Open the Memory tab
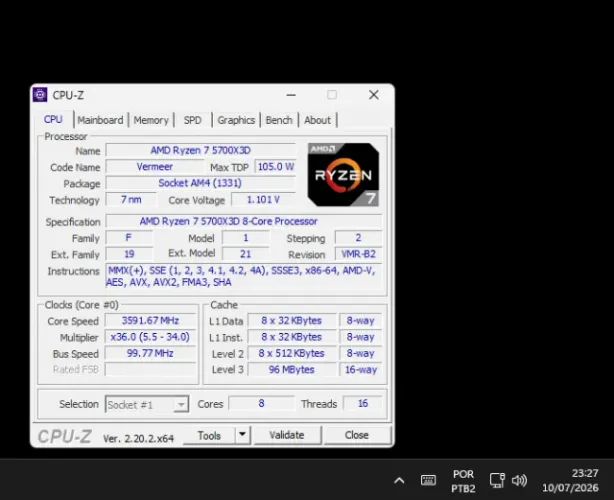The image size is (614, 500). click(151, 120)
